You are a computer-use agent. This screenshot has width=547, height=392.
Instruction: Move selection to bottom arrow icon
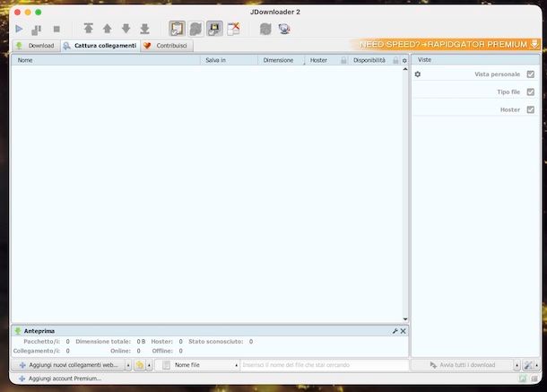tap(144, 29)
